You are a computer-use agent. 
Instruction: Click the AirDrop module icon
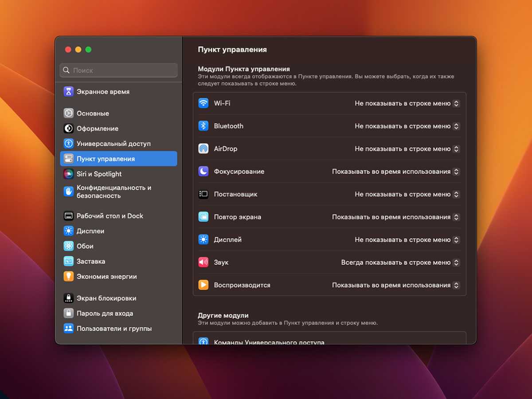pyautogui.click(x=203, y=149)
